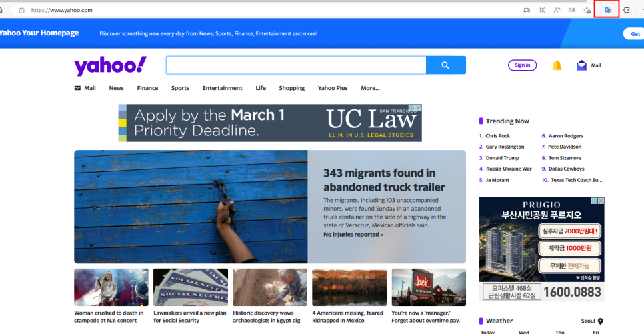
Task: Click Historic discovery wows archaeologists headline
Action: (267, 317)
